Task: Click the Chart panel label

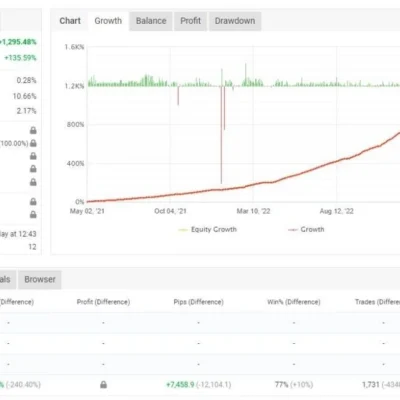Action: [70, 21]
